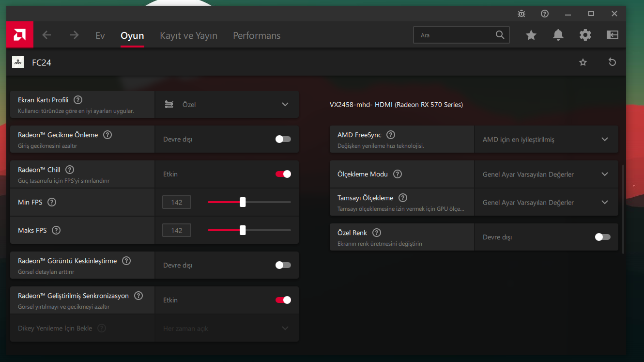The height and width of the screenshot is (362, 644).
Task: Show help for Ekran Kartı Profili
Action: click(x=78, y=100)
